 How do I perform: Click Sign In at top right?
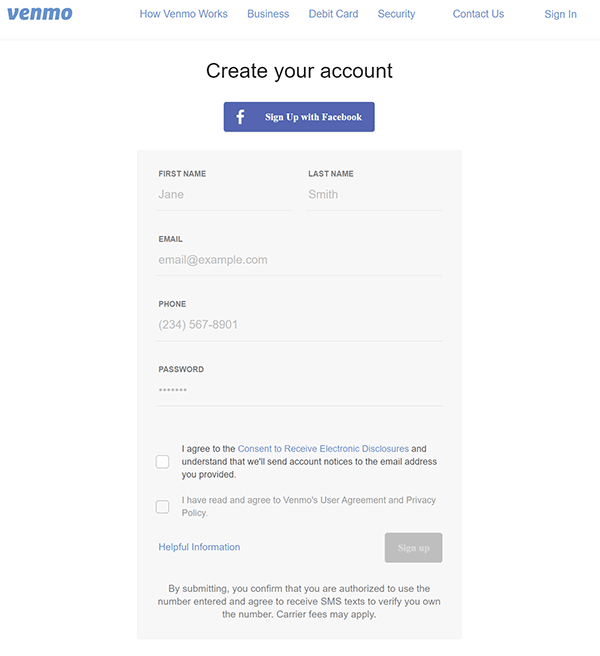[x=560, y=14]
